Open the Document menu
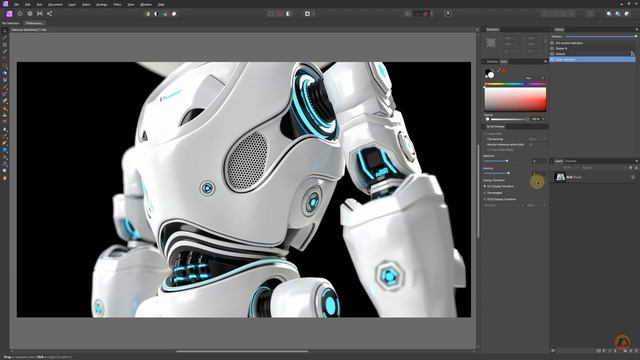This screenshot has width=640, height=360. [55, 4]
